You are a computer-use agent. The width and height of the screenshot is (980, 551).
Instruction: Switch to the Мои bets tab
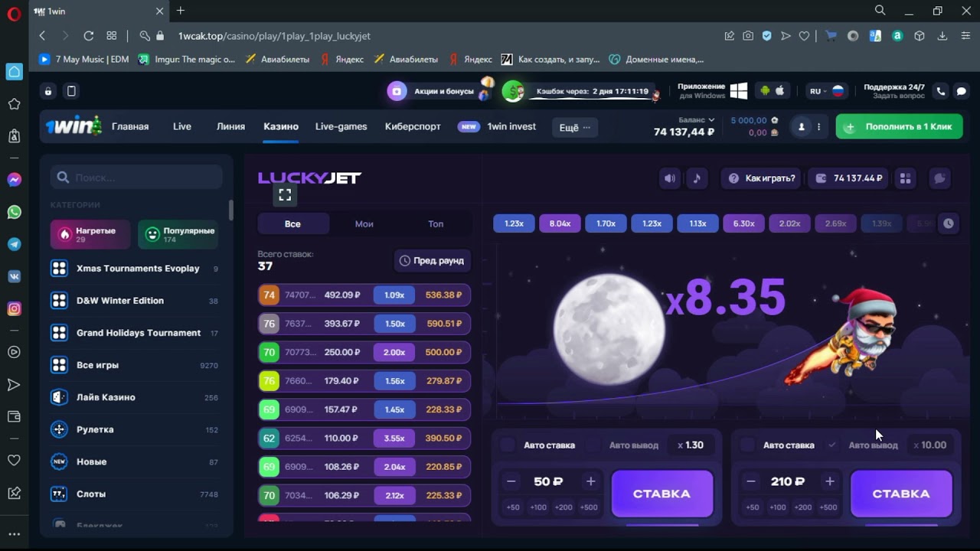pyautogui.click(x=364, y=223)
